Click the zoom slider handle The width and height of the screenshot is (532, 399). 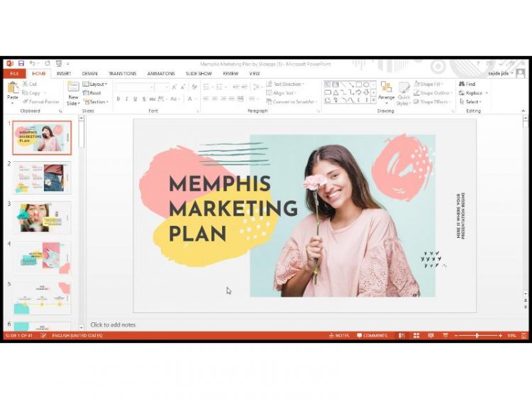(x=477, y=336)
